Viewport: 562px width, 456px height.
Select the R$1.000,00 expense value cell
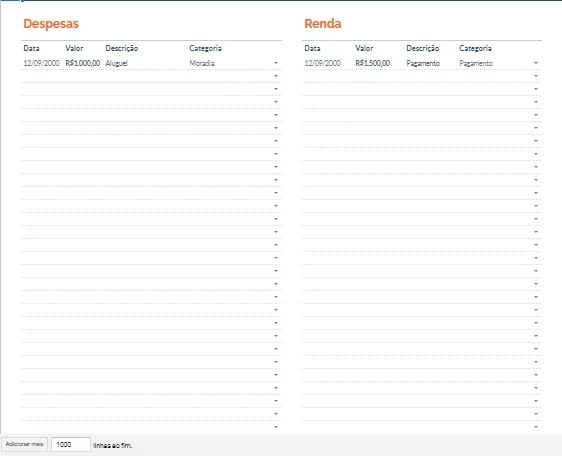tap(83, 63)
